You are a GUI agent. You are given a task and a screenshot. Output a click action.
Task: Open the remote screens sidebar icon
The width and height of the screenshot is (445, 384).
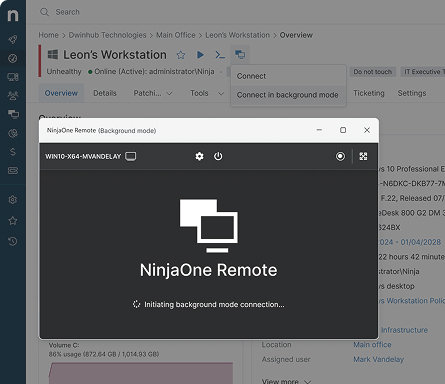tap(13, 114)
